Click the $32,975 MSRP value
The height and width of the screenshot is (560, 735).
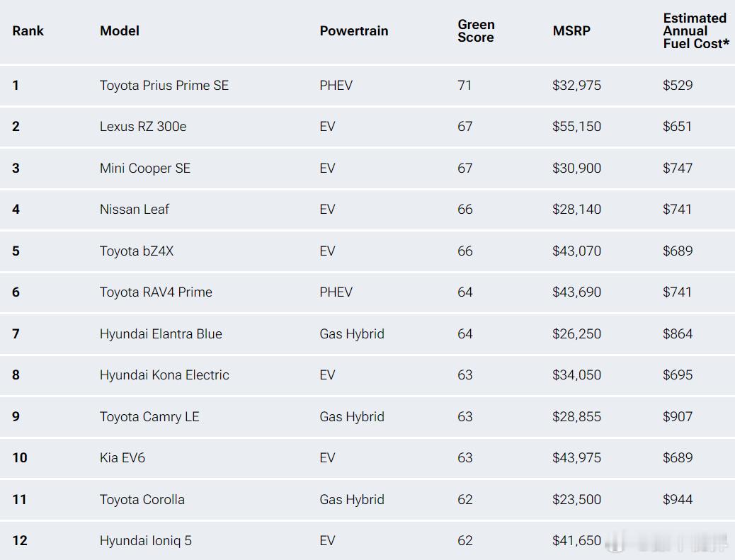576,85
